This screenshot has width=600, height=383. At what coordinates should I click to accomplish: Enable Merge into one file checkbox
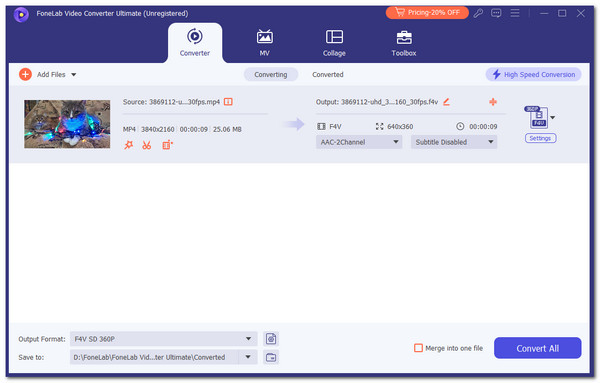[418, 348]
